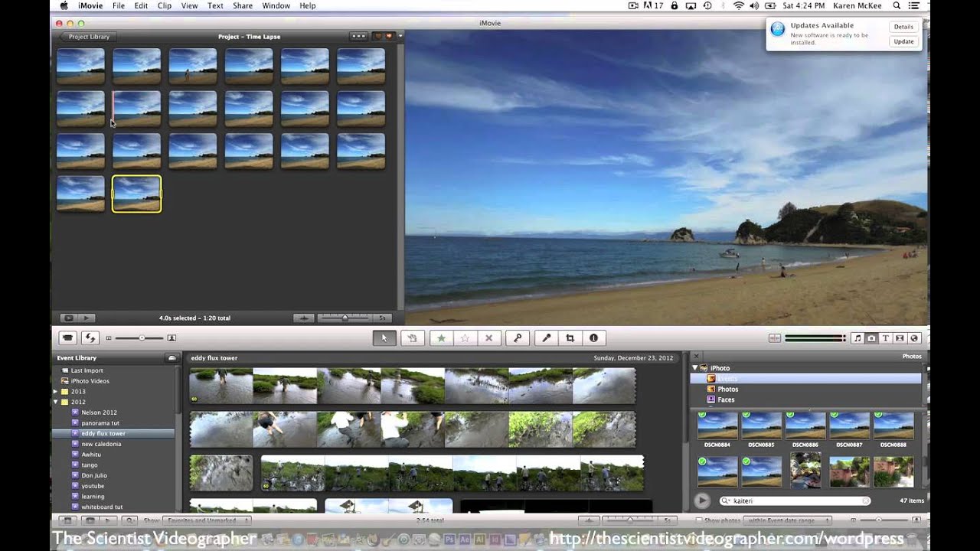This screenshot has width=980, height=551.
Task: Click the '47 items' count text
Action: click(912, 501)
